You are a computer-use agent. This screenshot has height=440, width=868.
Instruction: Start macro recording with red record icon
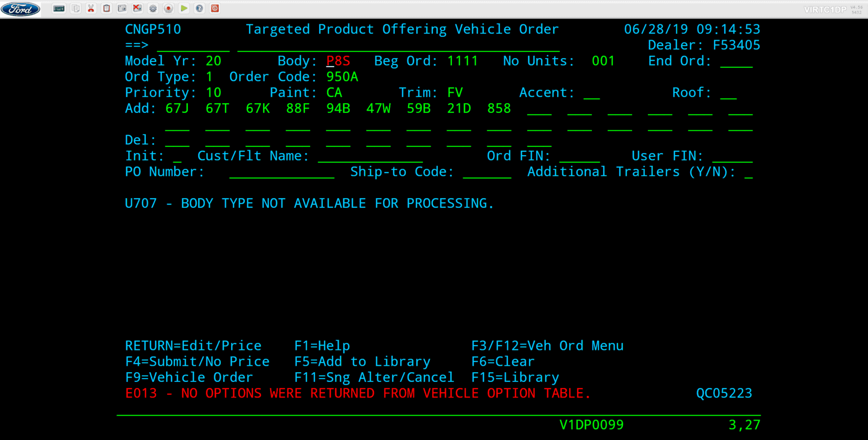point(169,9)
